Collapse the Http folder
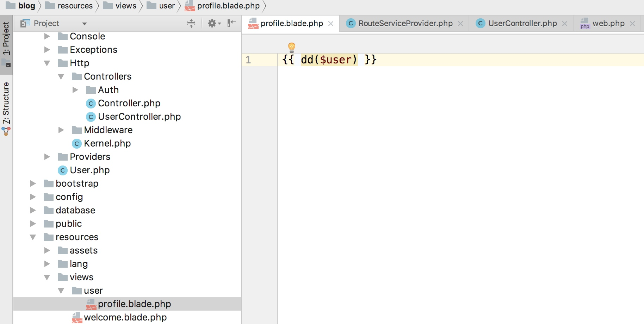The image size is (644, 324). point(47,63)
